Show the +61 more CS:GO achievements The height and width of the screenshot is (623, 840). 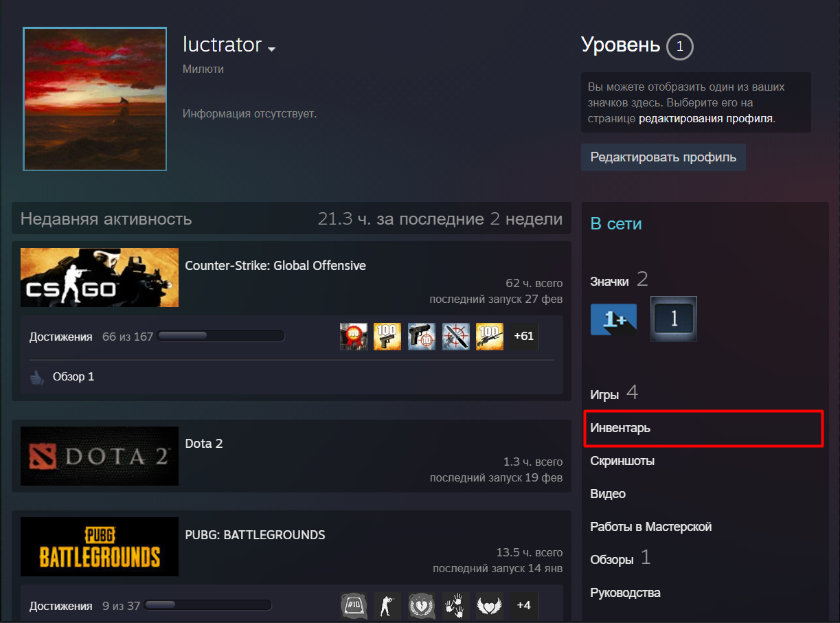[524, 337]
